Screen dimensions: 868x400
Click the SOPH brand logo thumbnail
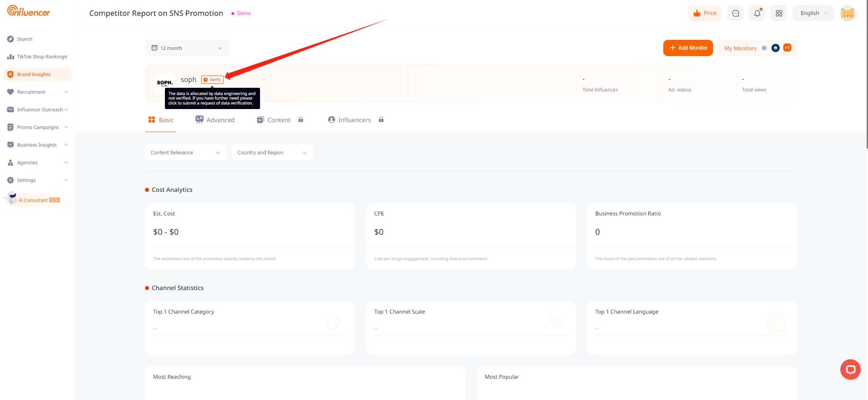click(x=164, y=83)
